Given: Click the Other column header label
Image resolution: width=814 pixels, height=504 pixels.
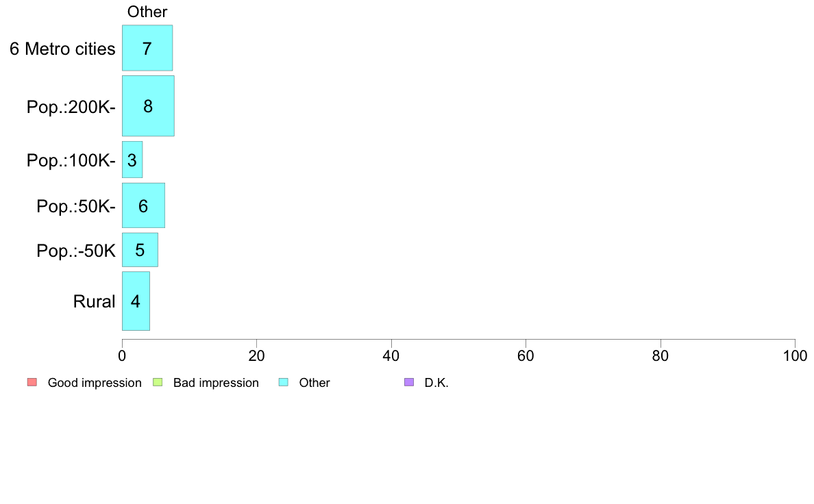Looking at the screenshot, I should pos(147,12).
